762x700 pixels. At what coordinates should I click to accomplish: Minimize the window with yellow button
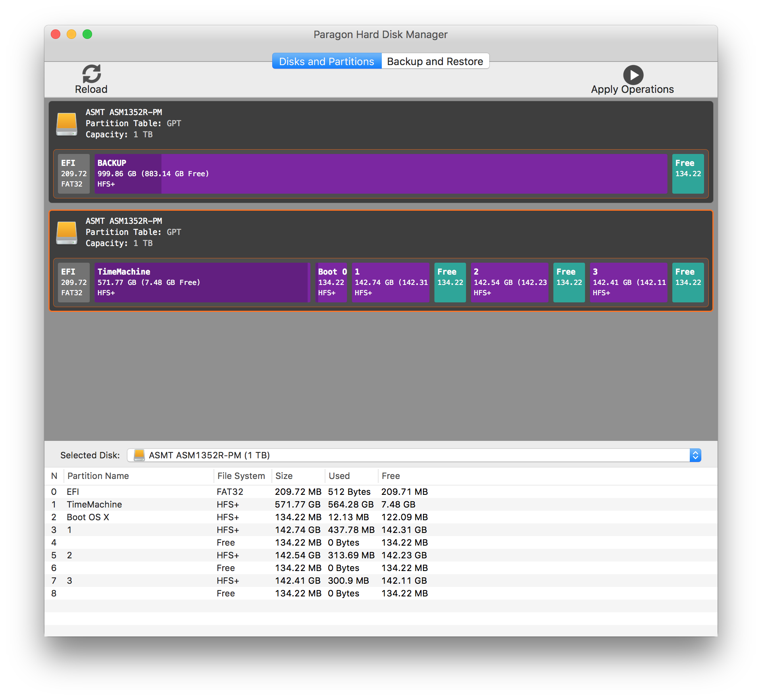(71, 35)
